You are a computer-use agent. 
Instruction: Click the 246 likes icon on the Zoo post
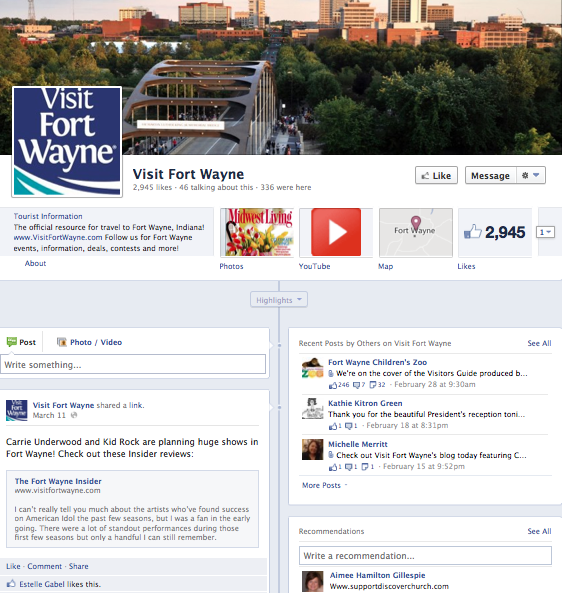(333, 385)
